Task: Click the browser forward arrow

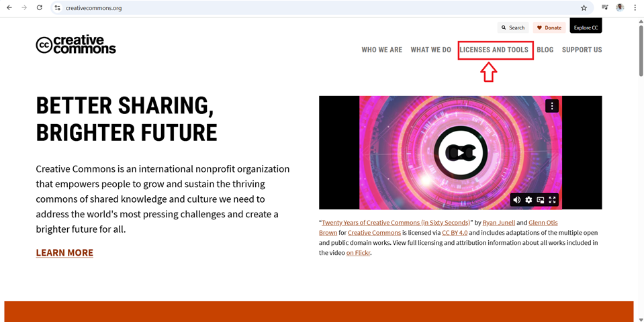Action: [x=24, y=8]
